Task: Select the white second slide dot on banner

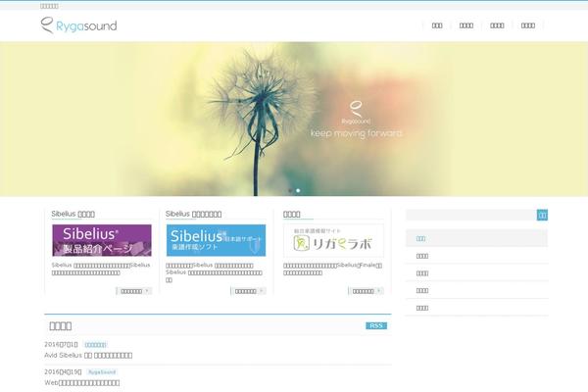Action: click(x=298, y=190)
